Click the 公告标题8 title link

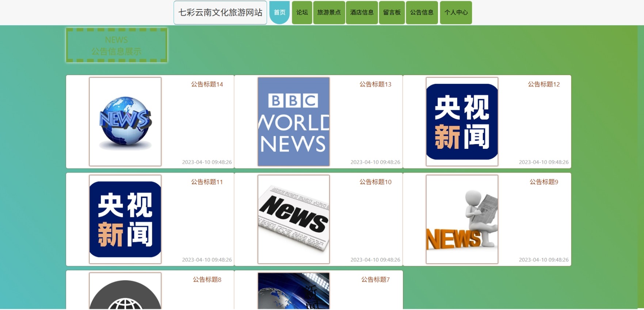(x=207, y=280)
